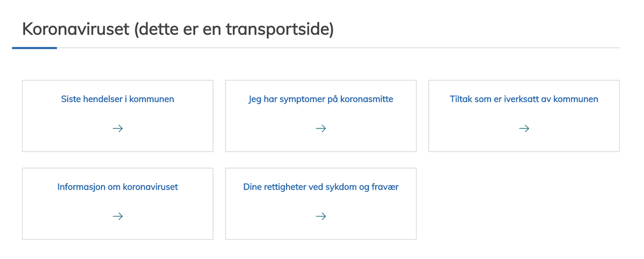Click '(dette er en transportside)' in the heading
This screenshot has width=644, height=259.
tap(233, 29)
